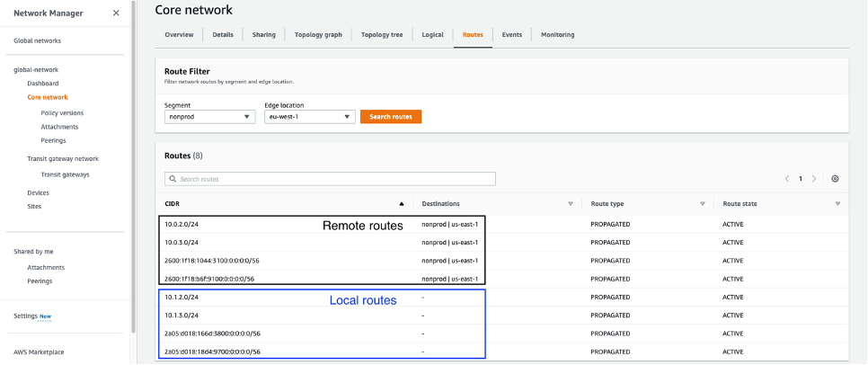Switch to the Overview tab

tap(179, 34)
